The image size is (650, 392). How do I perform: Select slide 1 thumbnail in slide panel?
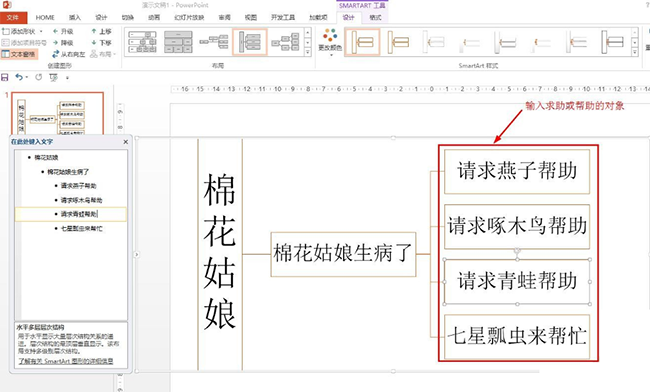tap(57, 114)
